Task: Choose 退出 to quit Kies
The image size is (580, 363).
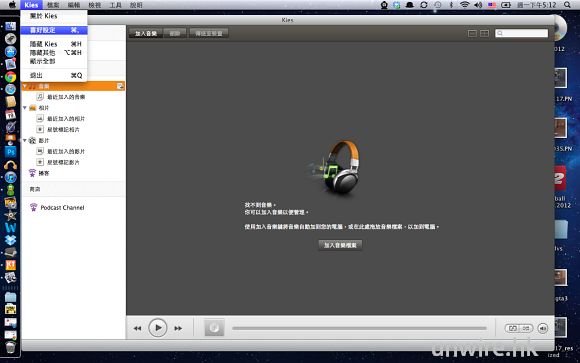Action: (54, 75)
